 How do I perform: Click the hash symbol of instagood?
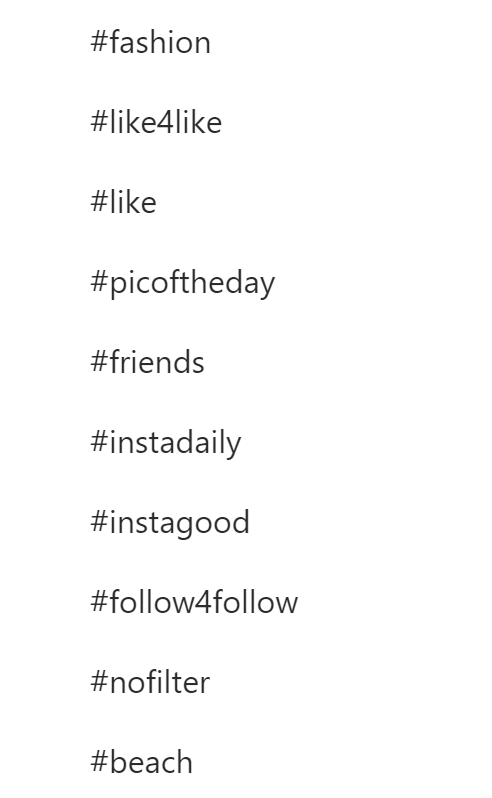pyautogui.click(x=99, y=522)
